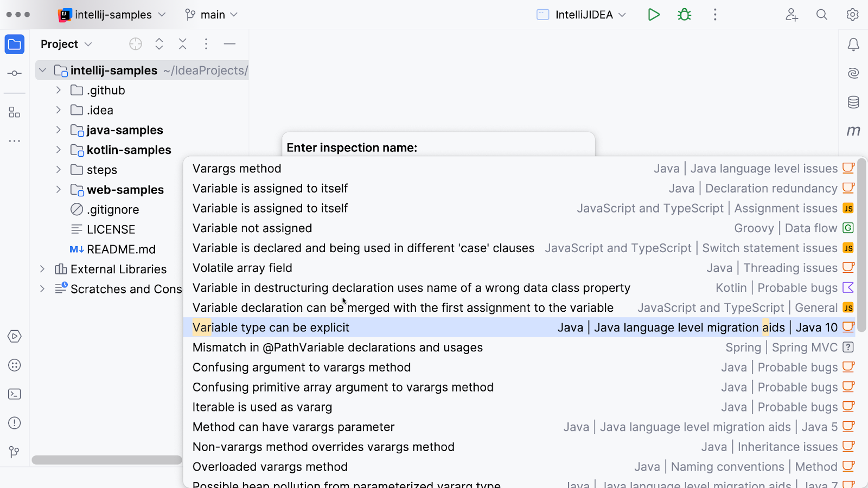Open the Notifications bell panel
This screenshot has width=868, height=488.
(853, 44)
